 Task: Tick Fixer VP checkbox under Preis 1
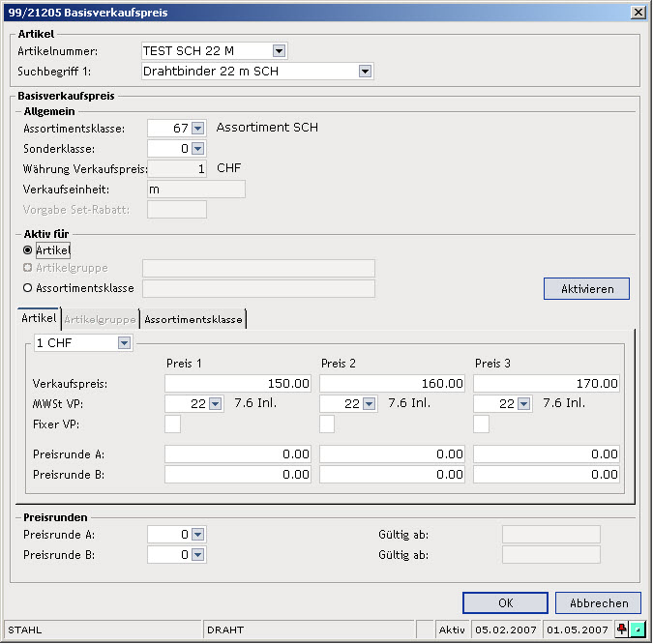(172, 424)
